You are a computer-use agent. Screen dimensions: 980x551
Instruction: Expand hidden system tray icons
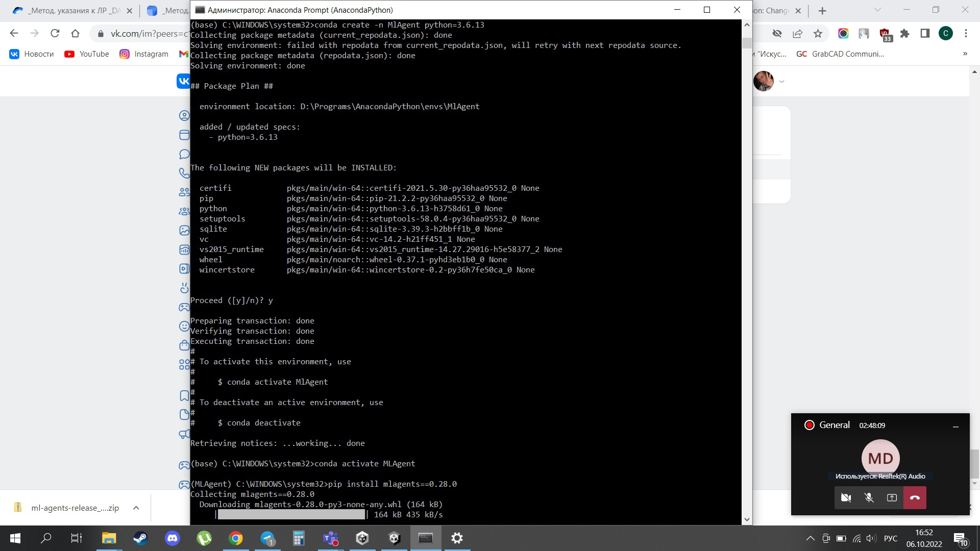tap(810, 538)
